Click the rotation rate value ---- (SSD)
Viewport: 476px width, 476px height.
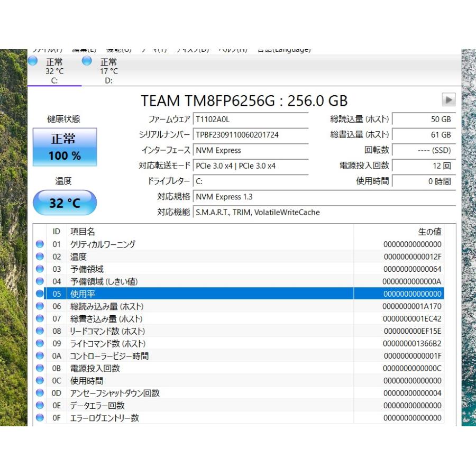(424, 150)
